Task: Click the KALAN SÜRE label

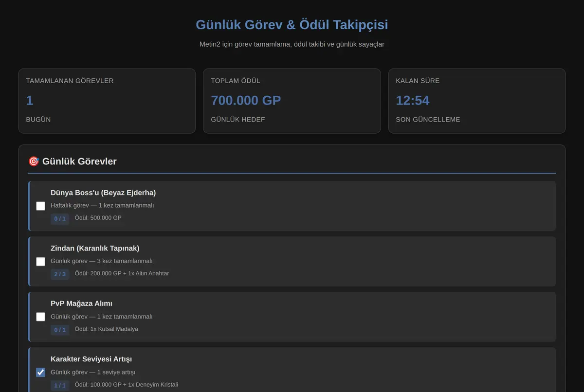Action: click(x=418, y=81)
